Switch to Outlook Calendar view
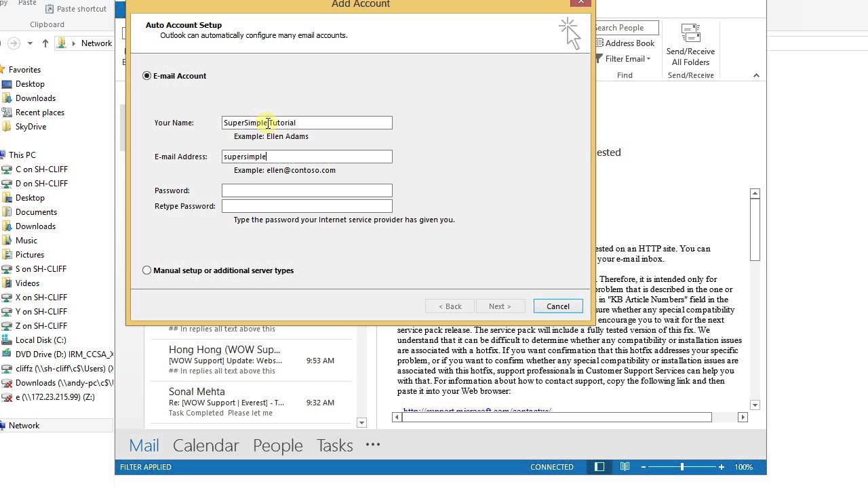868x488 pixels. [x=205, y=445]
